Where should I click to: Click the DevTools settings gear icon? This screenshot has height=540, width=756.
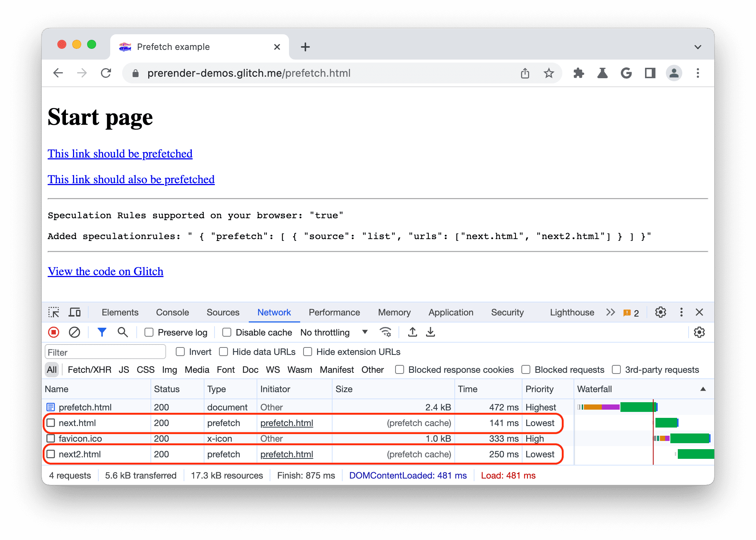click(x=660, y=311)
